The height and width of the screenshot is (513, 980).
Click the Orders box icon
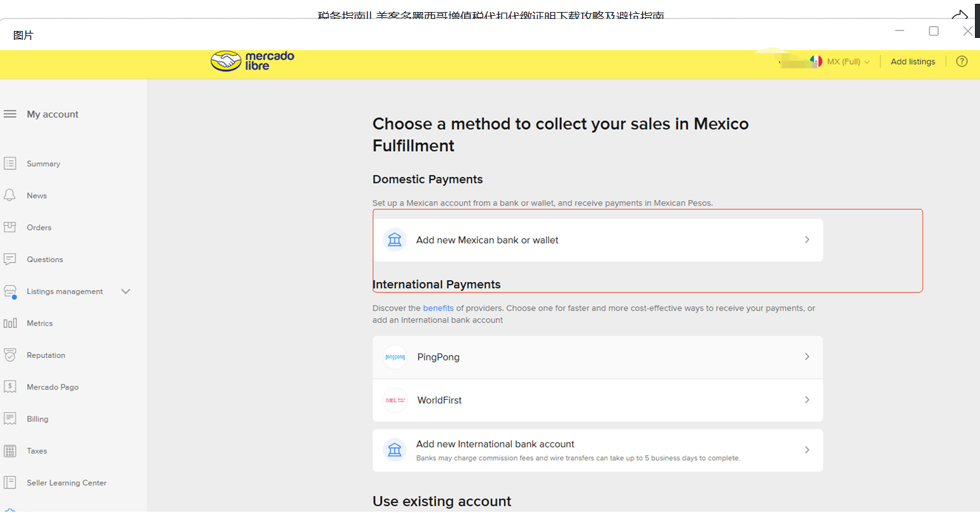click(10, 227)
